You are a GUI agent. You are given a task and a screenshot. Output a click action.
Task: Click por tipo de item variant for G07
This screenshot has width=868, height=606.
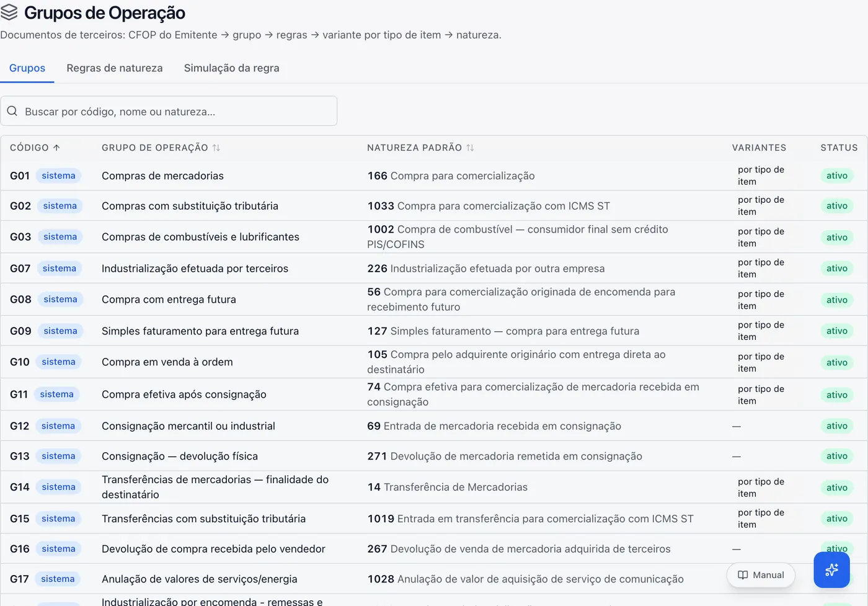[x=761, y=269]
